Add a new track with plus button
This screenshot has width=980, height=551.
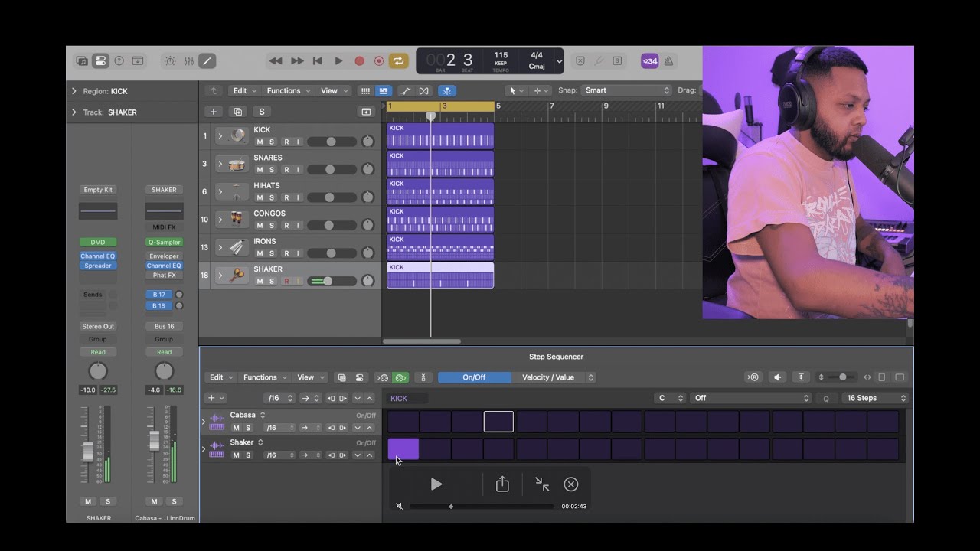click(214, 112)
